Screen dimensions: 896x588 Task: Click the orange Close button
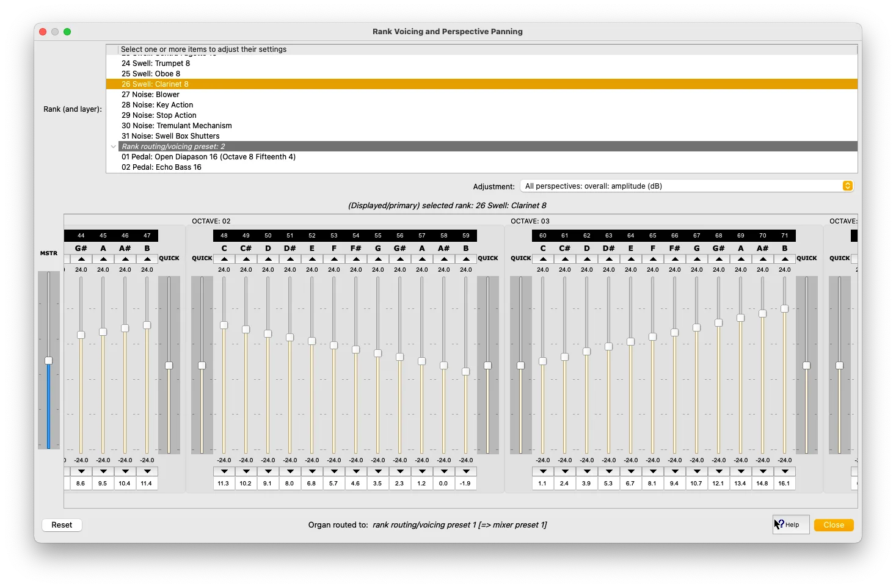tap(833, 525)
